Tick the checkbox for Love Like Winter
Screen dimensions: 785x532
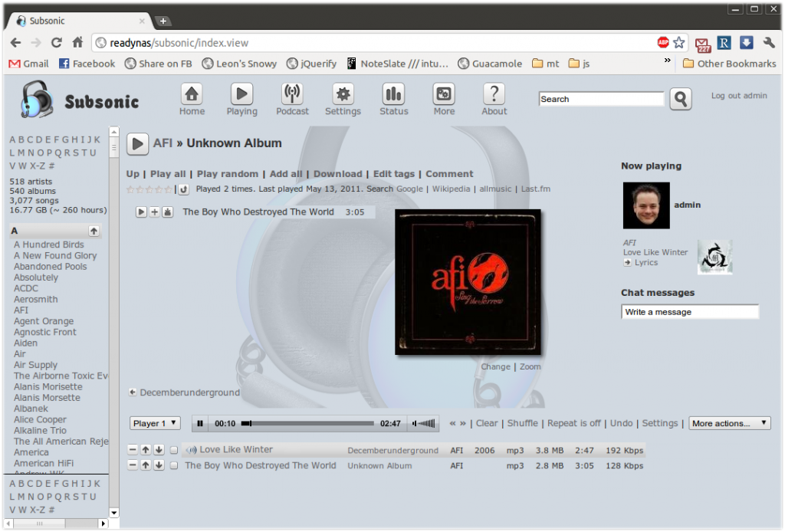click(x=174, y=451)
